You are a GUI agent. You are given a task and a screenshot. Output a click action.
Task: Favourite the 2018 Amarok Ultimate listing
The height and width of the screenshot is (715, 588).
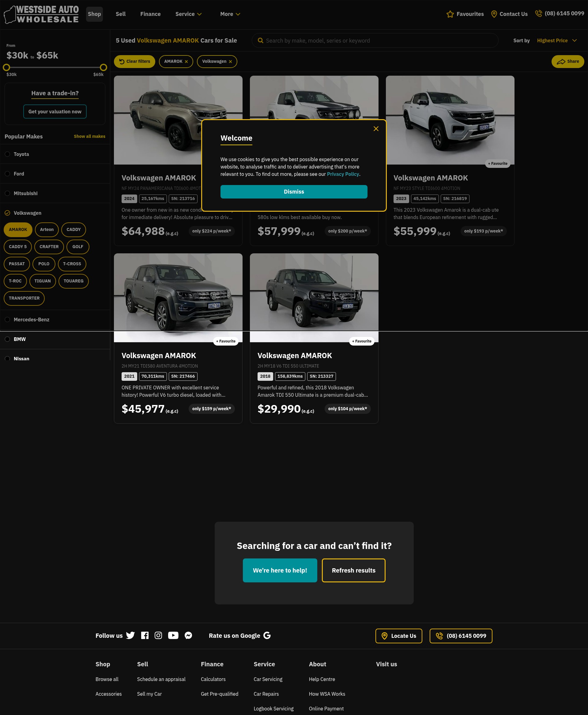362,342
